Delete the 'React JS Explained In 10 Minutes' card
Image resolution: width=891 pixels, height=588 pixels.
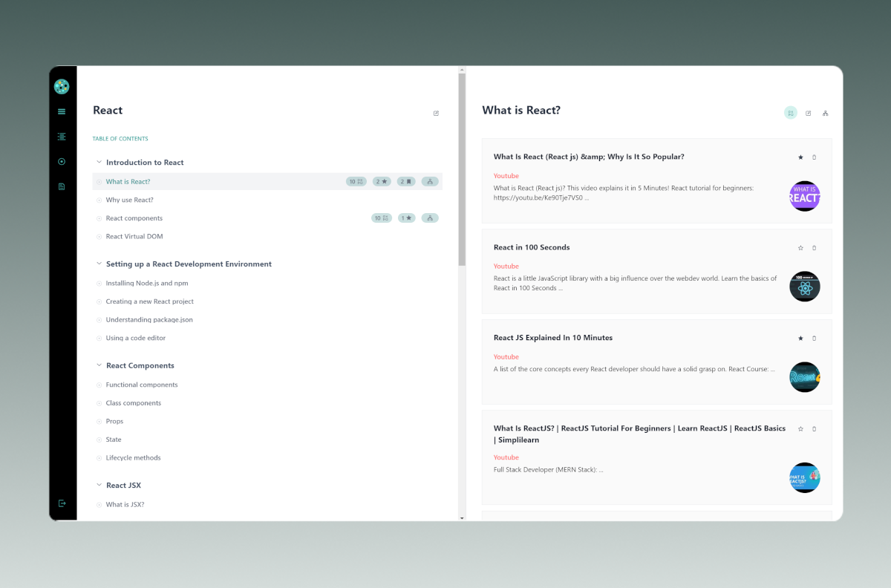point(814,339)
